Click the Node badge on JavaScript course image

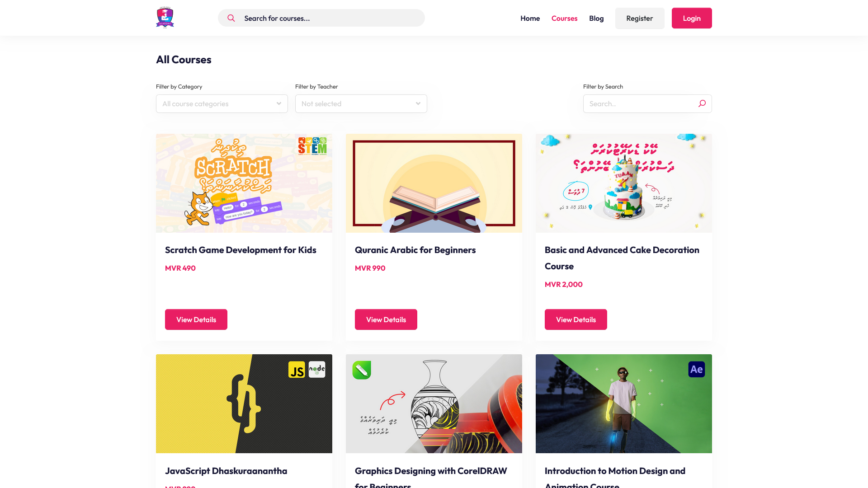(x=317, y=370)
